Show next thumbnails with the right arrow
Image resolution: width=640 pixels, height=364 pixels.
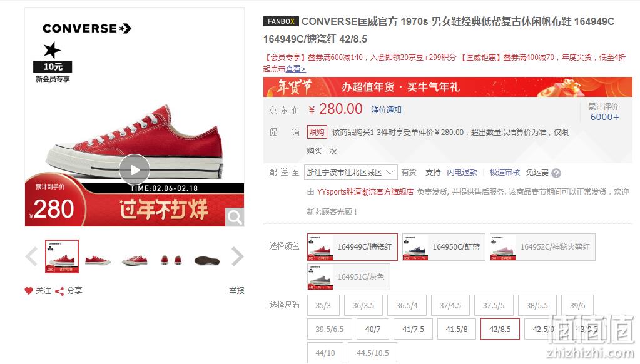[x=237, y=256]
